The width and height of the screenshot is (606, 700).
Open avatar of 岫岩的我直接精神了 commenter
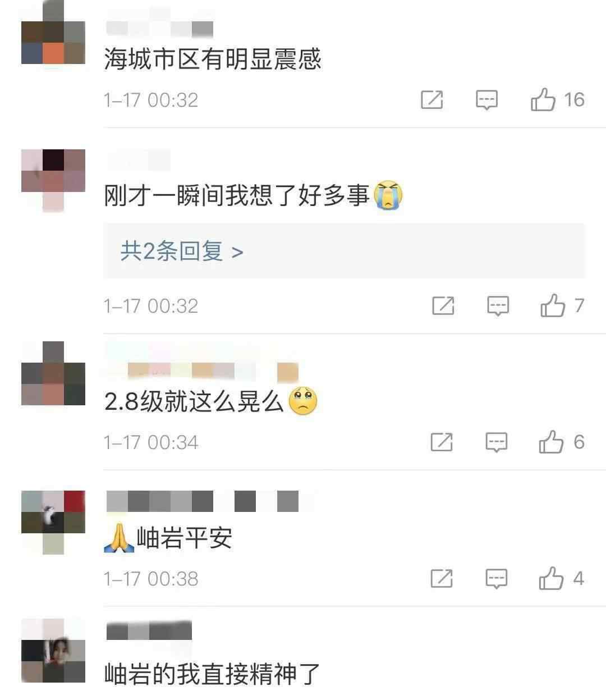[53, 651]
